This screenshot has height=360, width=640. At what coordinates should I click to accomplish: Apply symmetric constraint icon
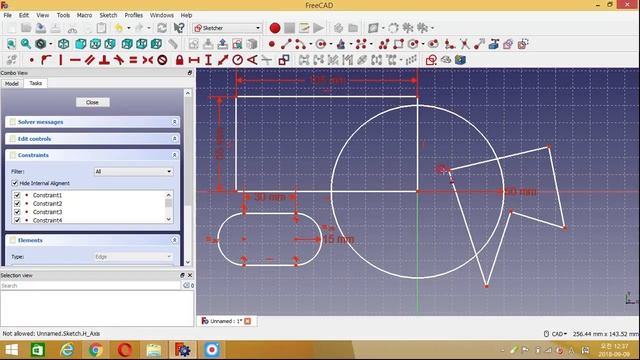(148, 60)
